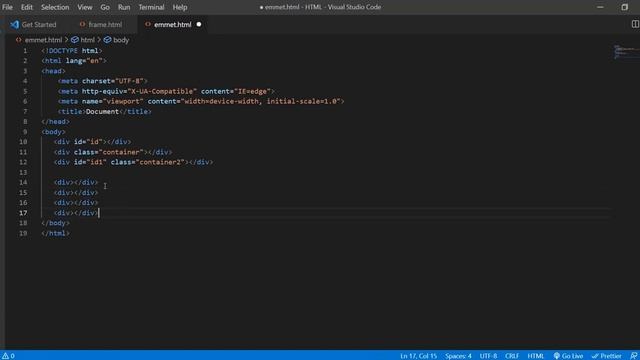Image resolution: width=640 pixels, height=360 pixels.
Task: Open the Selection menu
Action: (55, 7)
